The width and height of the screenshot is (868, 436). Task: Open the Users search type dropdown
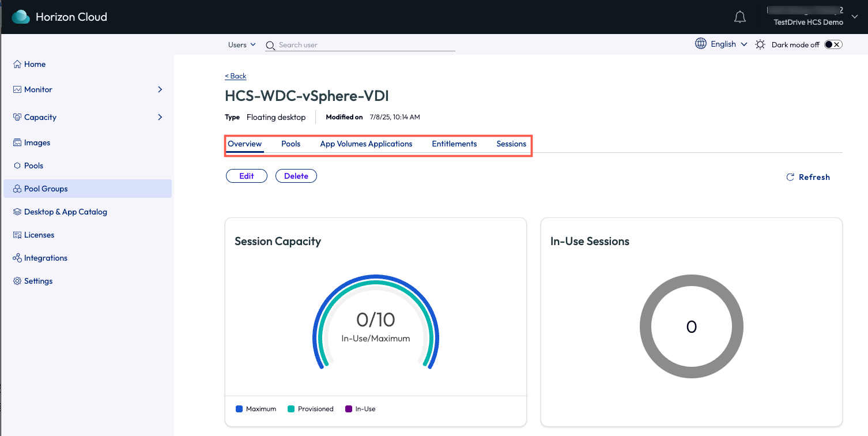tap(241, 44)
